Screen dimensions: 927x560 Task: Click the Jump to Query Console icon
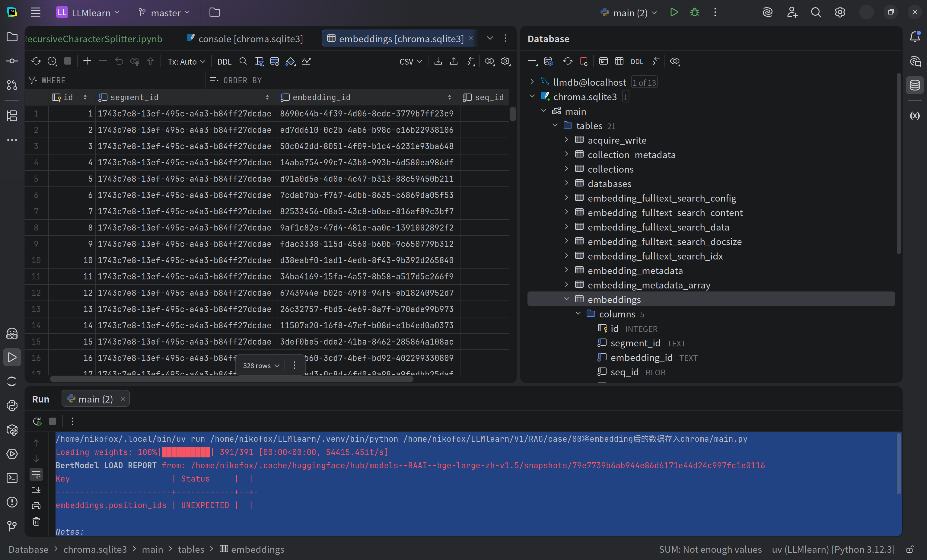(x=603, y=61)
